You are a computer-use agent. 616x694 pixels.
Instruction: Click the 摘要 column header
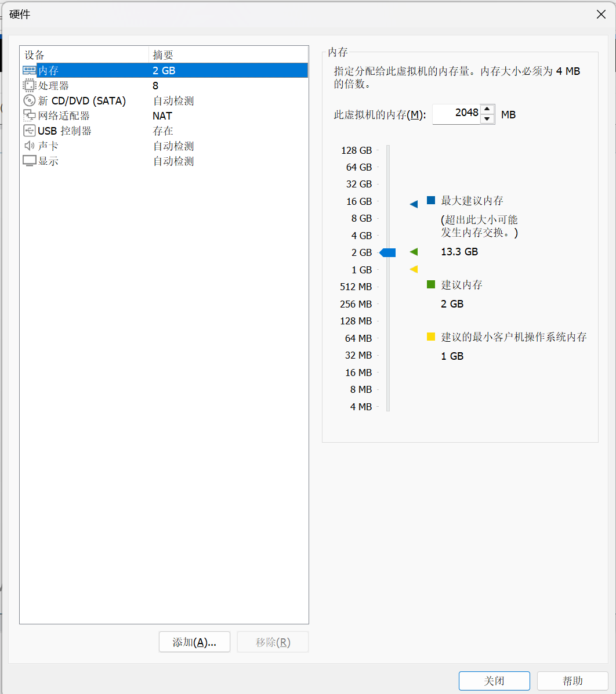tap(229, 55)
